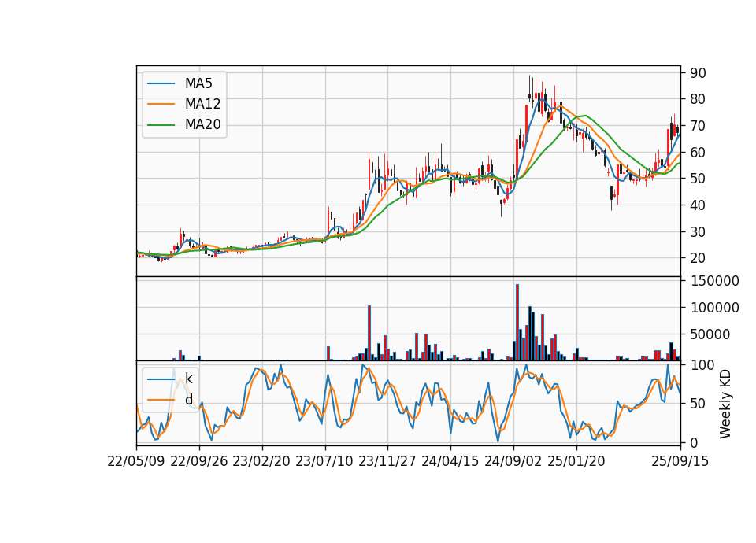Click the k legend label in KD panel
The height and width of the screenshot is (543, 756).
pyautogui.click(x=188, y=379)
